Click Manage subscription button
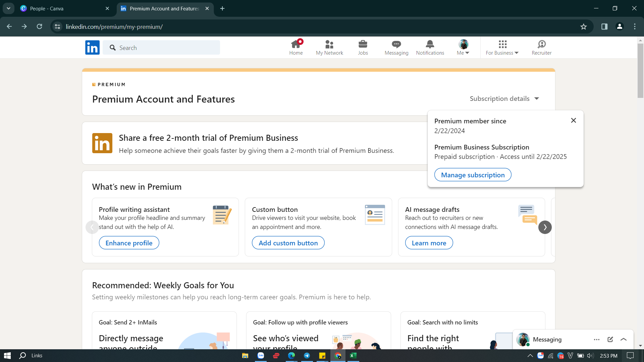Viewport: 644px width, 362px height. pos(473,175)
